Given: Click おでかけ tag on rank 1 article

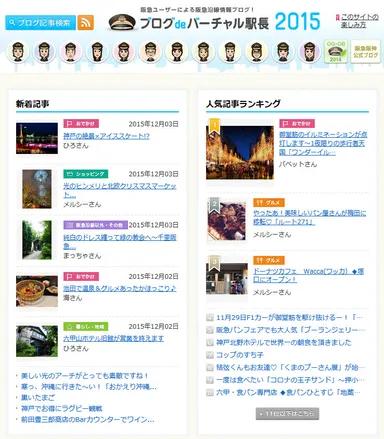Looking at the screenshot, I should 297,124.
